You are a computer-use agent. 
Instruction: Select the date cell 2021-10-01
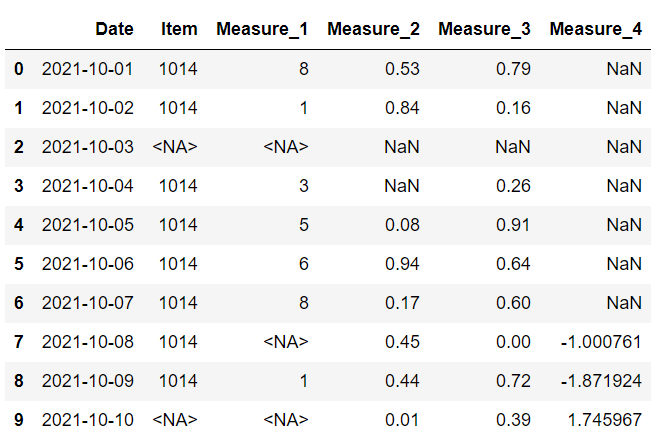pyautogui.click(x=87, y=69)
